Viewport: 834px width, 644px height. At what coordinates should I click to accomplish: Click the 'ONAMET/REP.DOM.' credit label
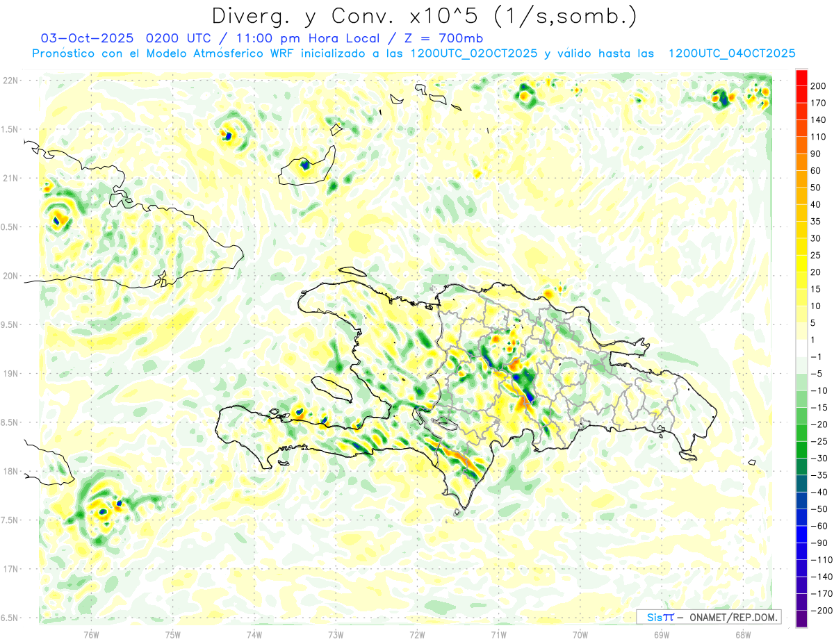733,617
